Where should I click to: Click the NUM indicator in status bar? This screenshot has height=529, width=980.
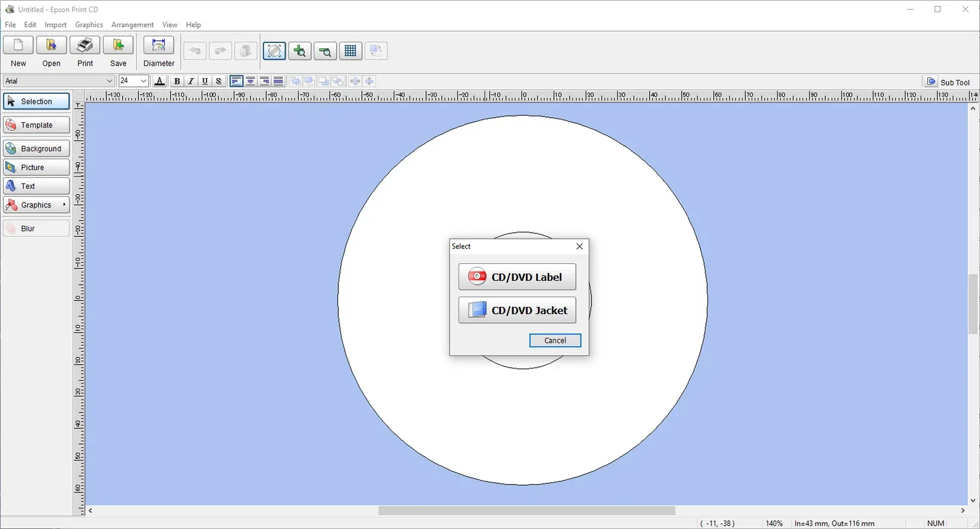pyautogui.click(x=936, y=523)
